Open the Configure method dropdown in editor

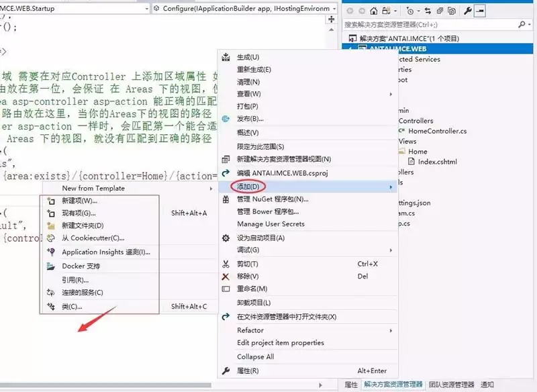point(333,9)
